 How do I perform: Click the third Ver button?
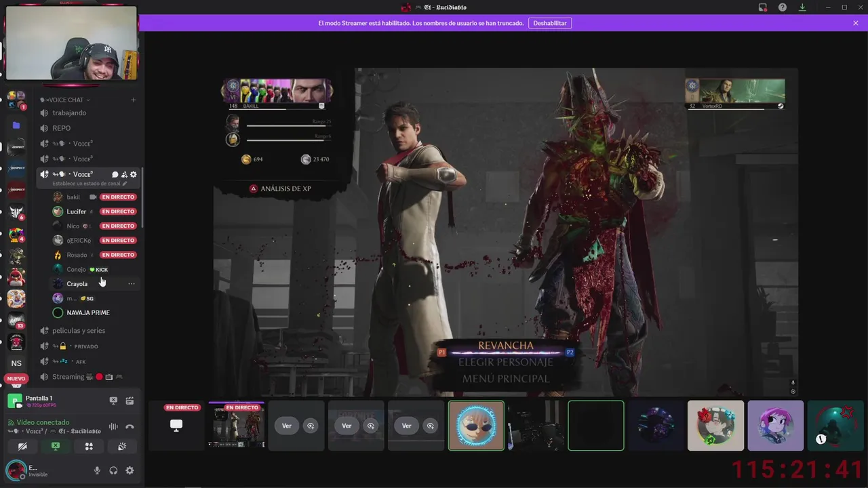pyautogui.click(x=406, y=426)
